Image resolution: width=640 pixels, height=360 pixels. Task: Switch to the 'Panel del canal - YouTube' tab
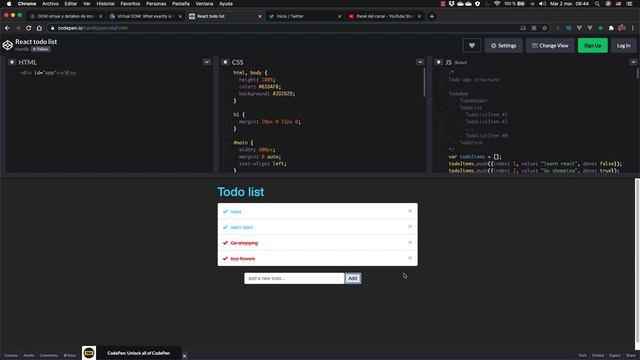tap(384, 16)
